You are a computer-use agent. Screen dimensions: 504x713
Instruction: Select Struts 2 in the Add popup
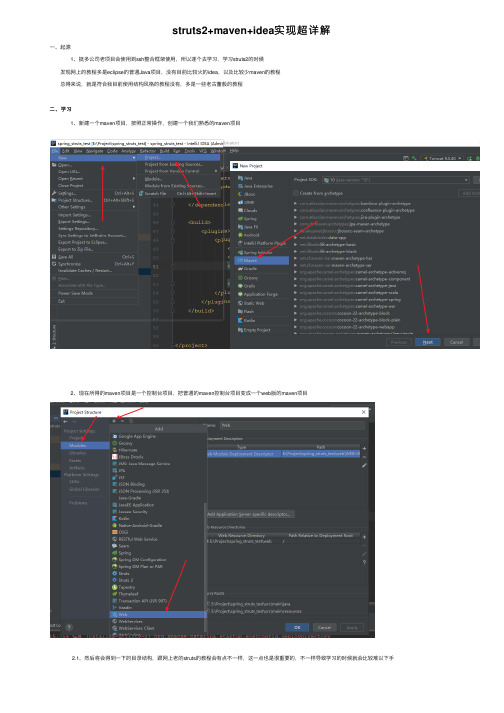click(123, 580)
